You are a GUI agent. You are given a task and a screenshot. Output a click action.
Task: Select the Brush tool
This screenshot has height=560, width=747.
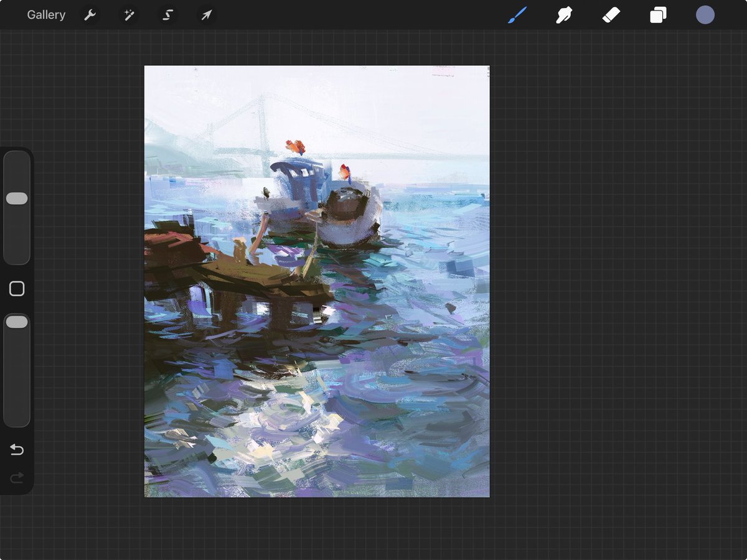coord(517,15)
